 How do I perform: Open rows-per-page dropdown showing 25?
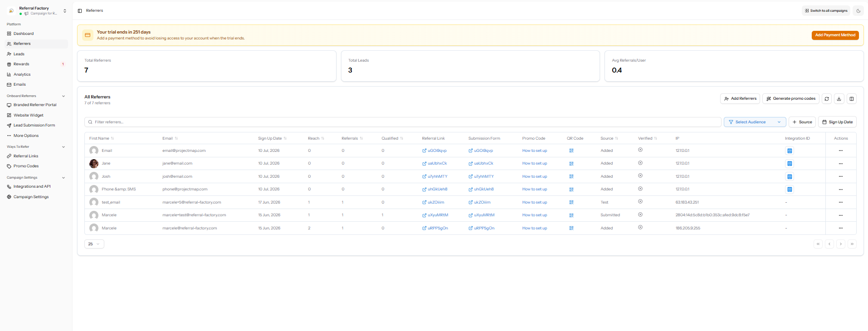[x=94, y=244]
